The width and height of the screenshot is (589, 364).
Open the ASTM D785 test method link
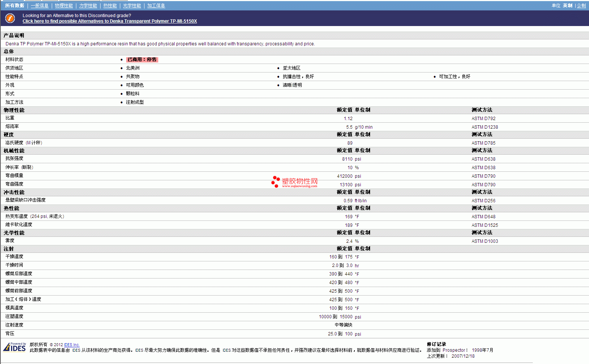tap(483, 143)
